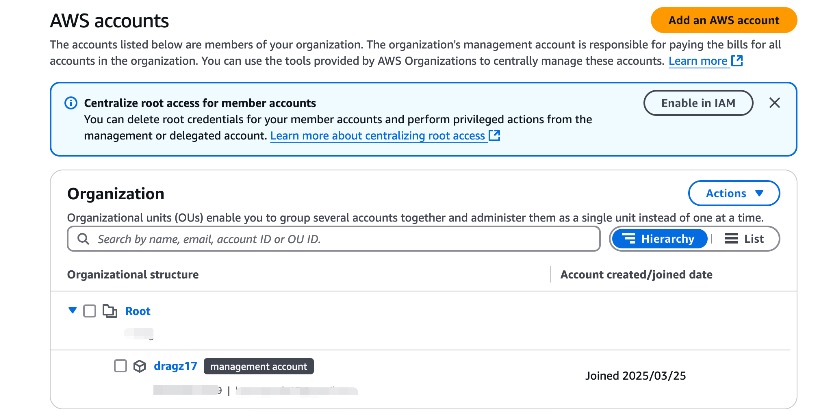Screen dimensions: 815x412
Task: Open the dragz17 account link
Action: pos(175,366)
